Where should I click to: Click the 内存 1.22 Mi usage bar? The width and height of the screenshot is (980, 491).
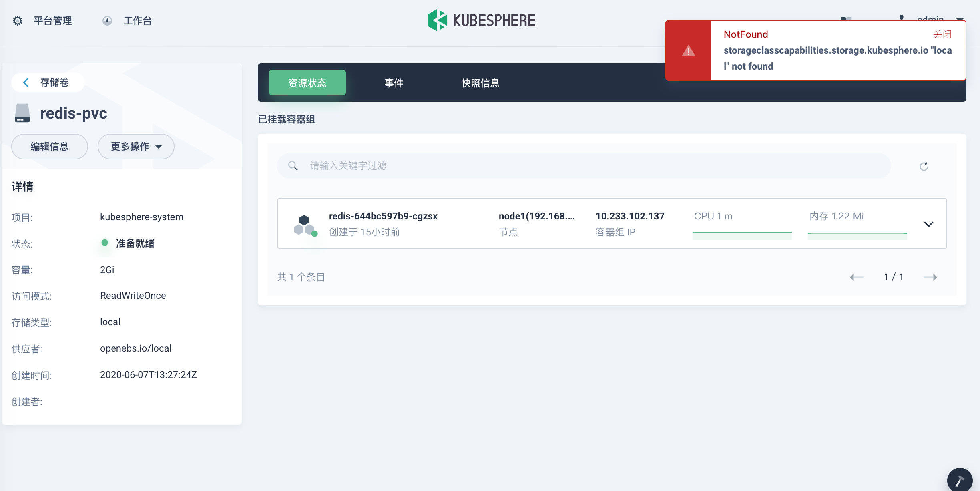point(857,236)
